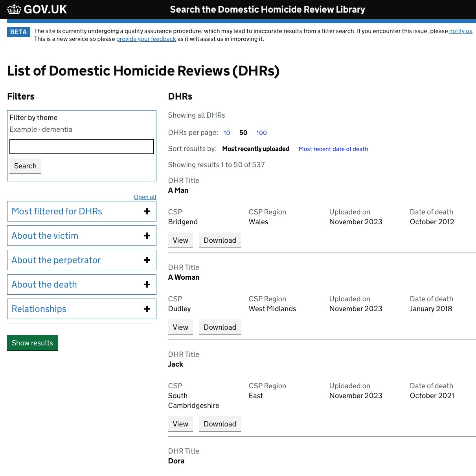
Task: Expand About the death filter section
Action: point(82,284)
